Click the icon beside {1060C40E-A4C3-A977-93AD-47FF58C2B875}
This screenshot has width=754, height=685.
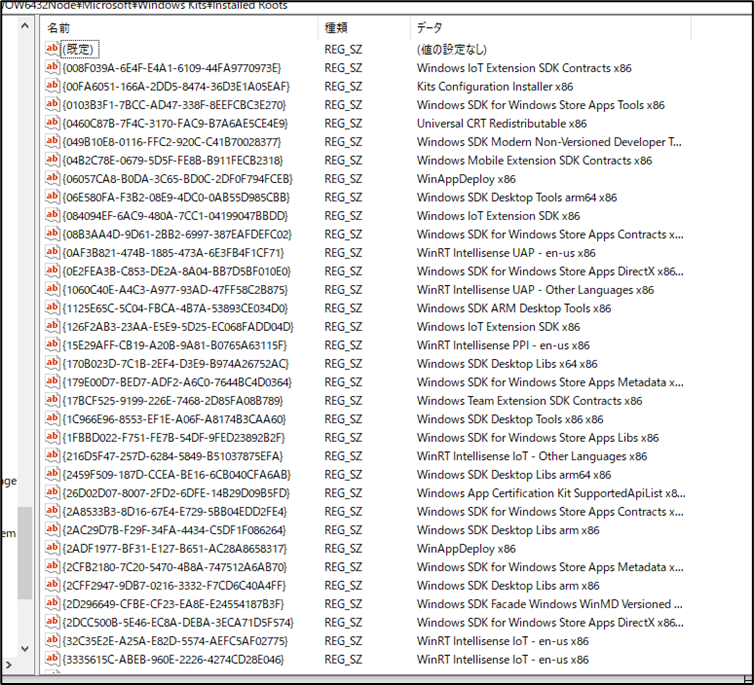[x=52, y=289]
